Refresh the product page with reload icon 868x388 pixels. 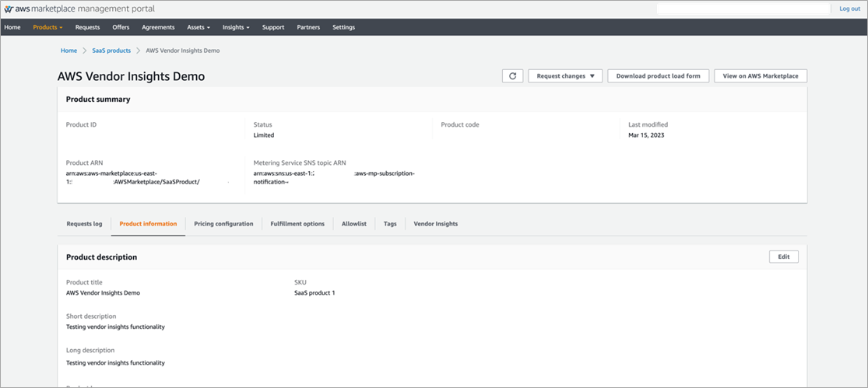pos(512,76)
